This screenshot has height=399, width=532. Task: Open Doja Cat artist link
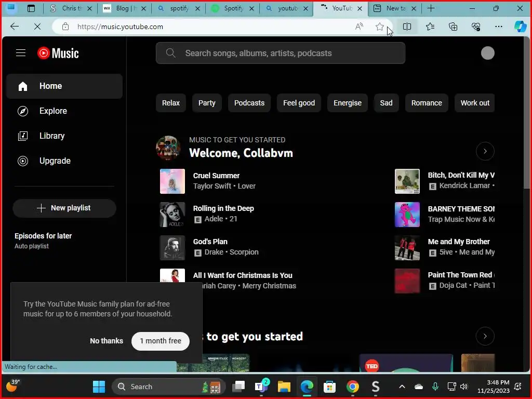[453, 285]
